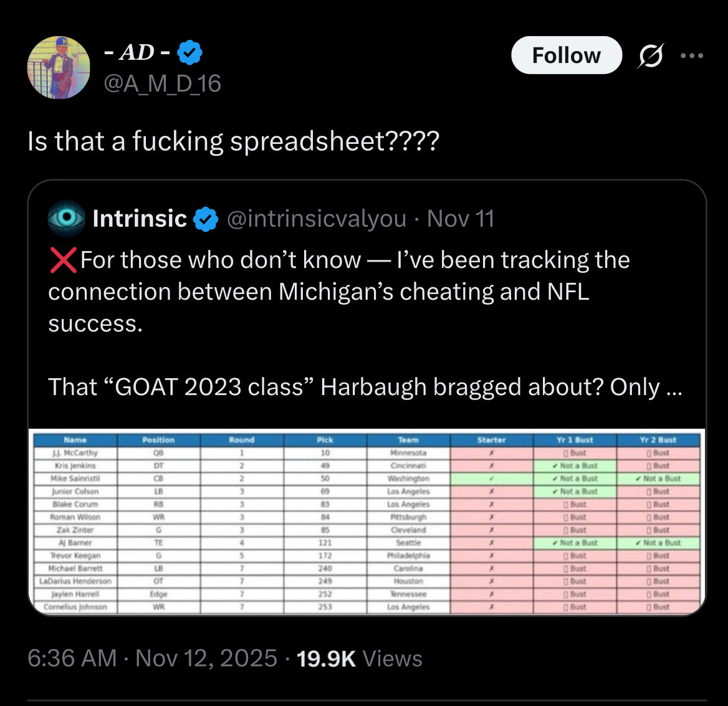
Task: Click the 6:36 AM Nov 12, 2025 timestamp
Action: [152, 658]
